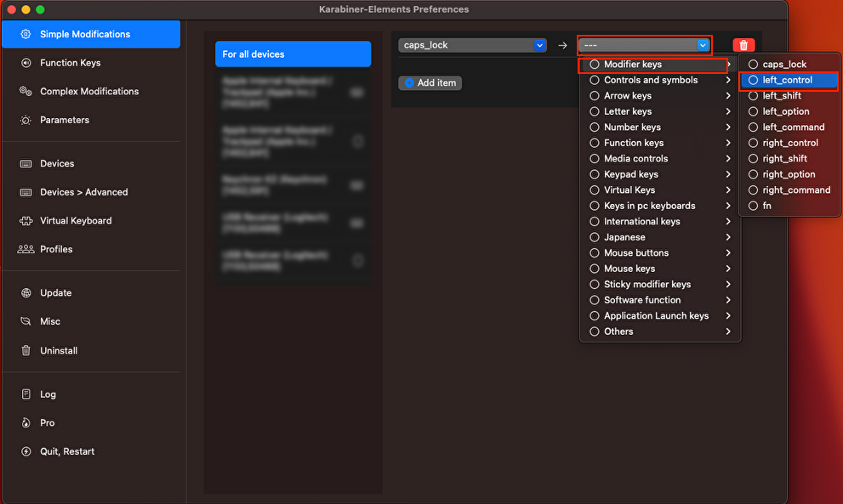Screen dimensions: 843x504
Task: Select the left_option radio option
Action: pos(753,111)
